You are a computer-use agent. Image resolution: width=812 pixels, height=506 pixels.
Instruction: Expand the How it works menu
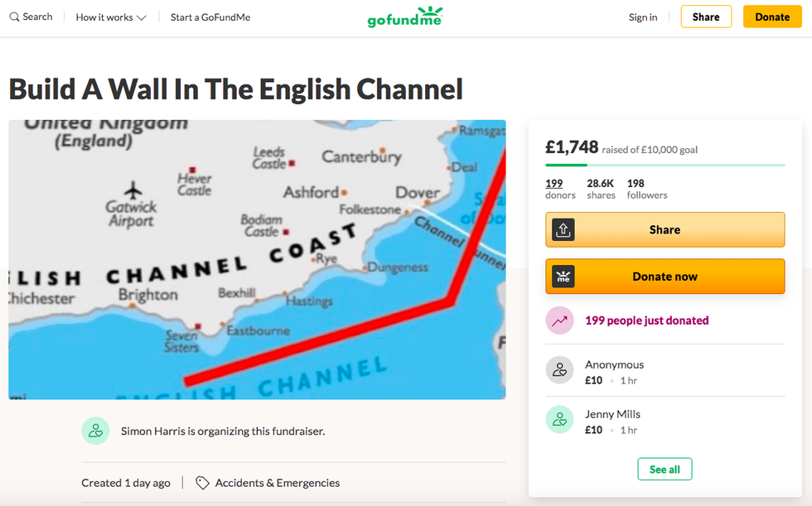pos(111,17)
